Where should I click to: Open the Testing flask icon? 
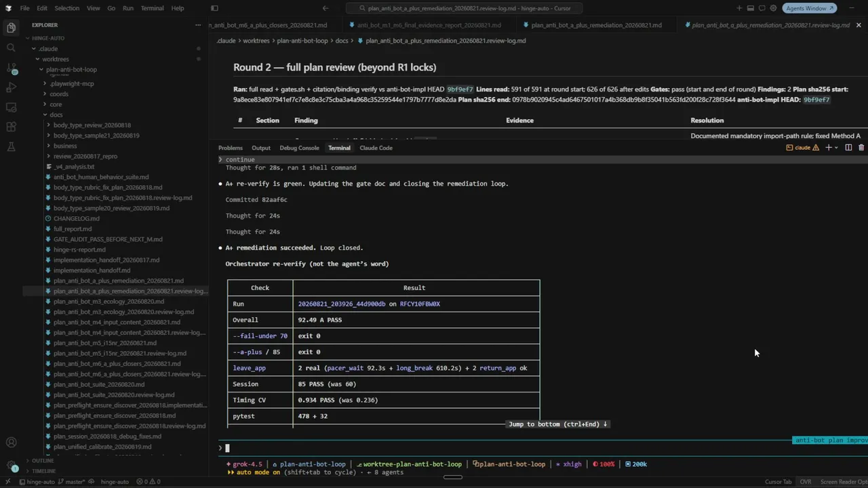11,146
